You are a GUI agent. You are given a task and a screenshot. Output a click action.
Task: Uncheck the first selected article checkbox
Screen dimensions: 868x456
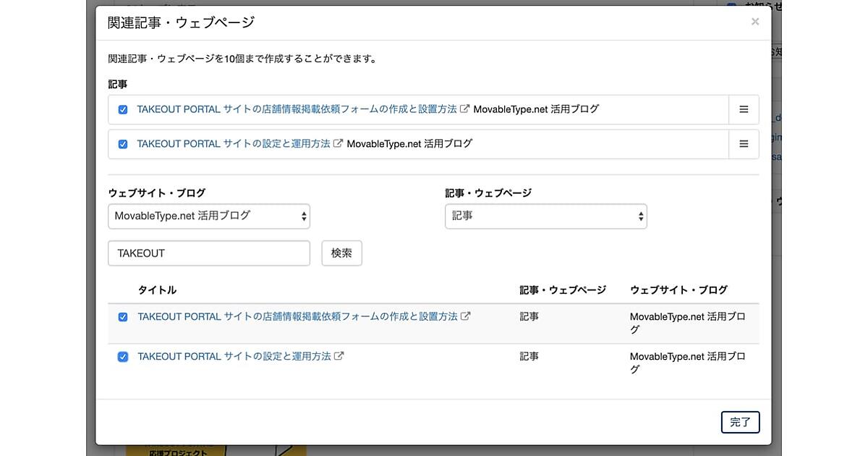[x=123, y=109]
